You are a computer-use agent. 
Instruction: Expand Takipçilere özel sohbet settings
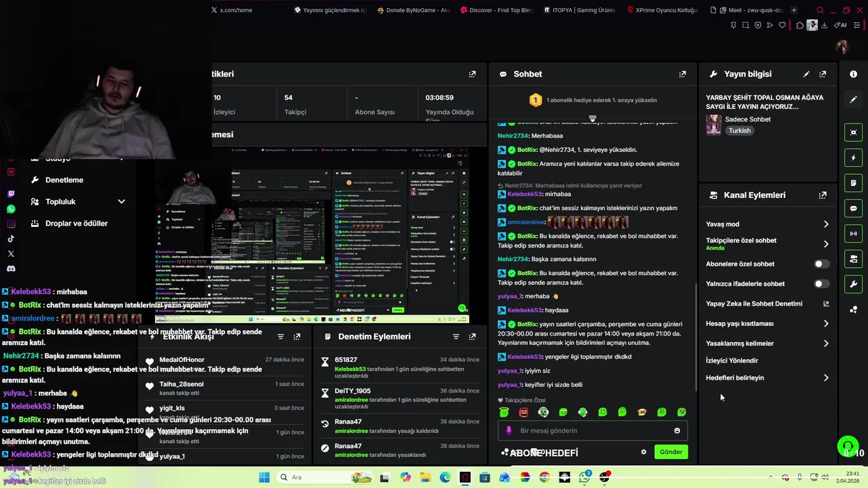(x=825, y=244)
